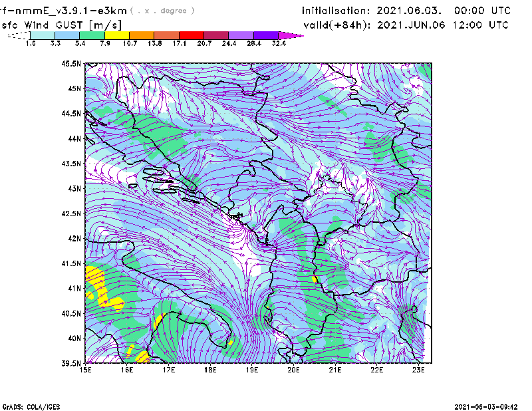Click the 42N latitude label

click(74, 239)
